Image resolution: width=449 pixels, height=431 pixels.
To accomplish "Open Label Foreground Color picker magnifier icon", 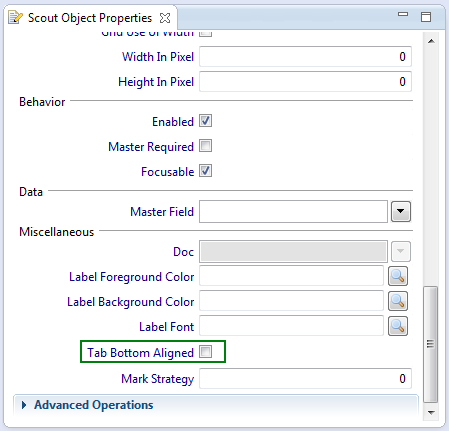I will click(x=398, y=276).
